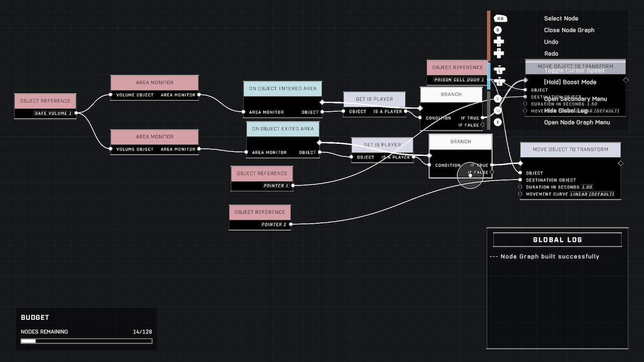Click the left-stick glyph for Toggle Cursor Speed
The height and width of the screenshot is (362, 644).
[499, 70]
